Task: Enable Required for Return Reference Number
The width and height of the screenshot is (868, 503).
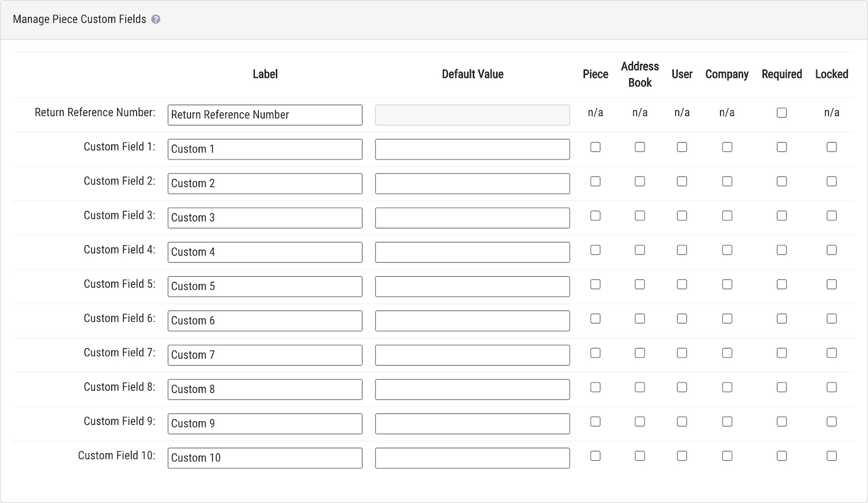Action: [782, 112]
